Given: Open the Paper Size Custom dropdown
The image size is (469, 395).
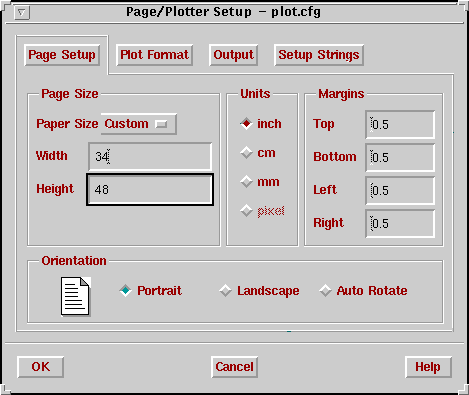Looking at the screenshot, I should point(139,124).
